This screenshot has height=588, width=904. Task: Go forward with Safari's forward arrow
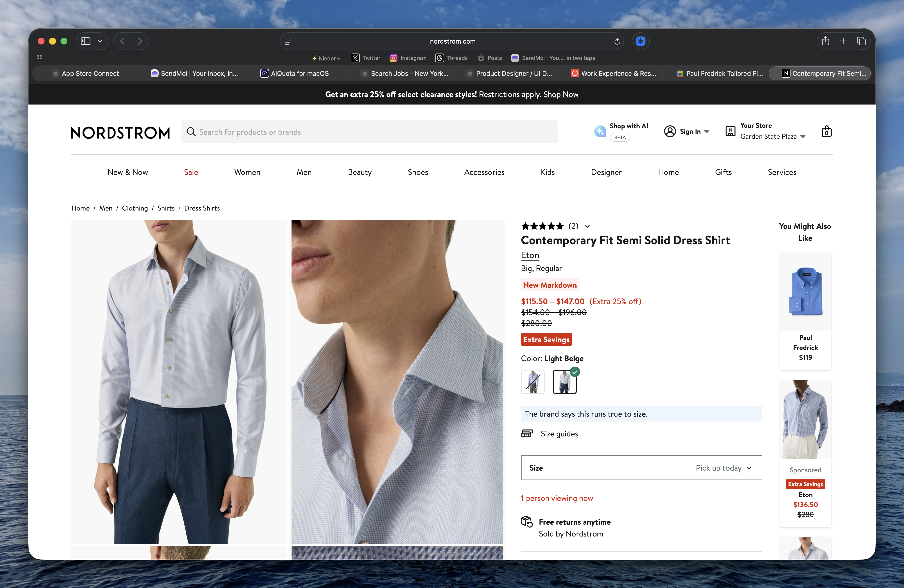tap(140, 41)
